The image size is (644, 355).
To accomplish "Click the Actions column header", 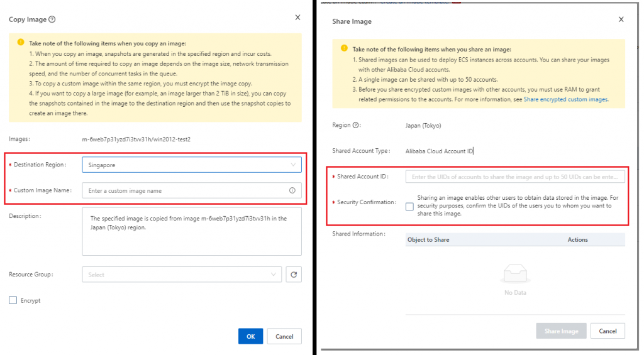I will 577,239.
